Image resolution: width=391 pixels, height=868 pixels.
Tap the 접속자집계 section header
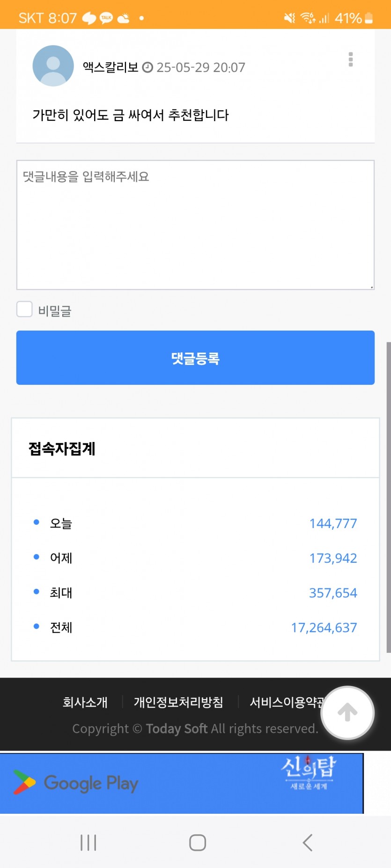62,448
